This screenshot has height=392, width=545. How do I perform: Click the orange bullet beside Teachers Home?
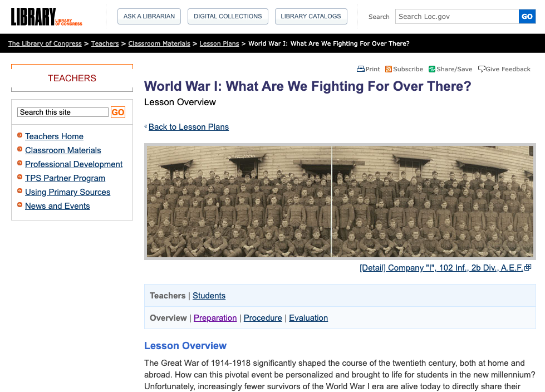pyautogui.click(x=20, y=135)
